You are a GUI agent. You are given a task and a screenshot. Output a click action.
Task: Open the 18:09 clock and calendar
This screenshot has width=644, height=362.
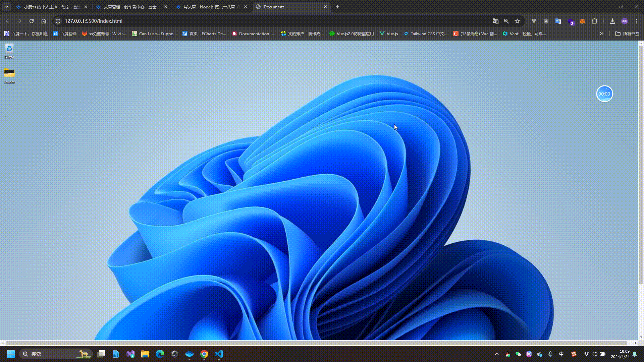point(620,354)
